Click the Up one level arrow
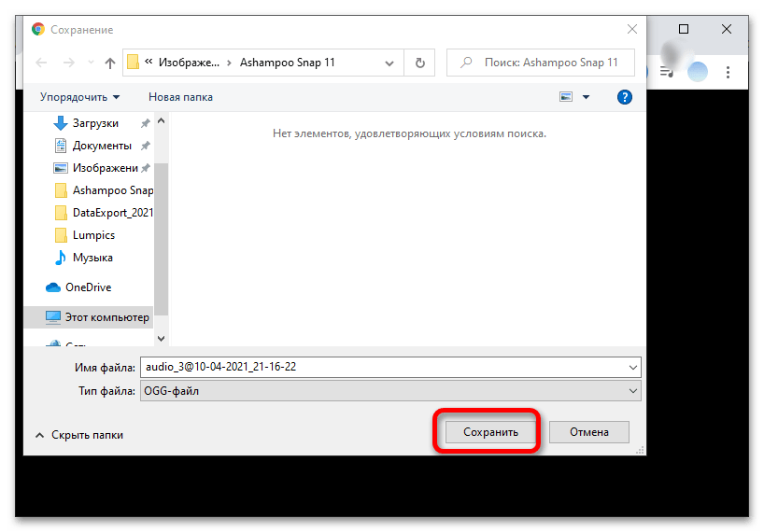Image resolution: width=764 pixels, height=532 pixels. pyautogui.click(x=110, y=63)
